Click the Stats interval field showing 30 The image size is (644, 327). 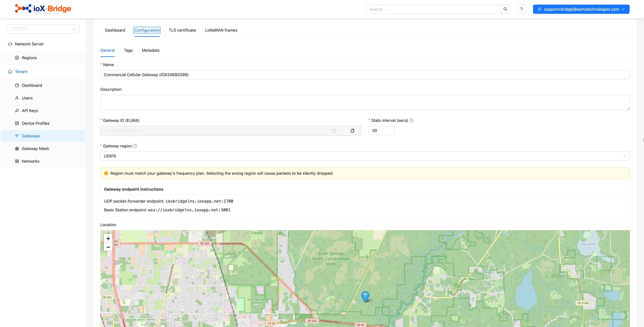(x=381, y=130)
